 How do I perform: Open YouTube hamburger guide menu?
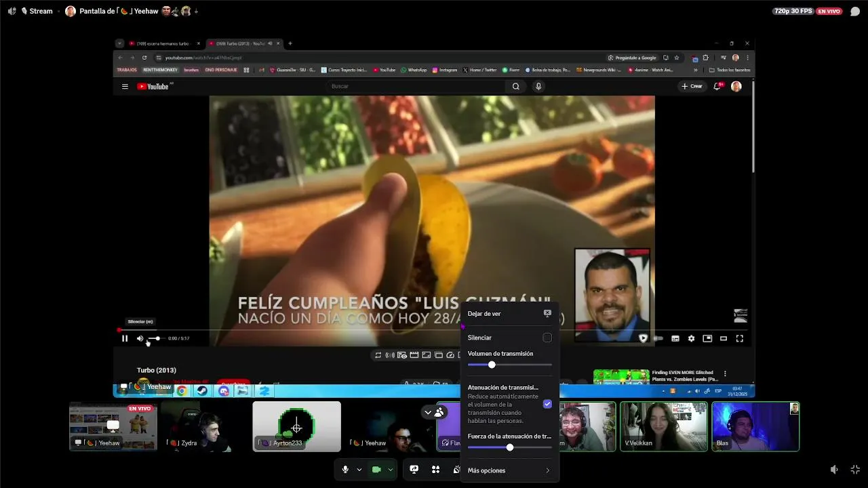pos(125,86)
